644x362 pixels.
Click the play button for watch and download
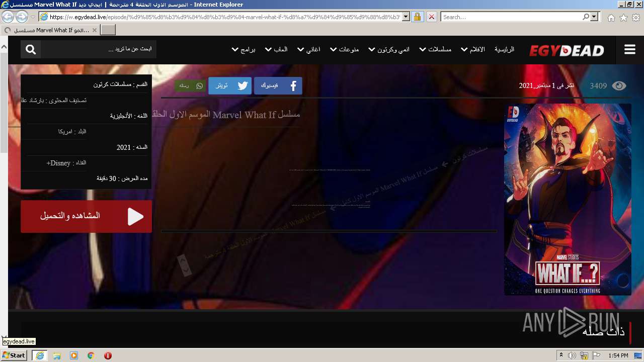[x=86, y=216]
